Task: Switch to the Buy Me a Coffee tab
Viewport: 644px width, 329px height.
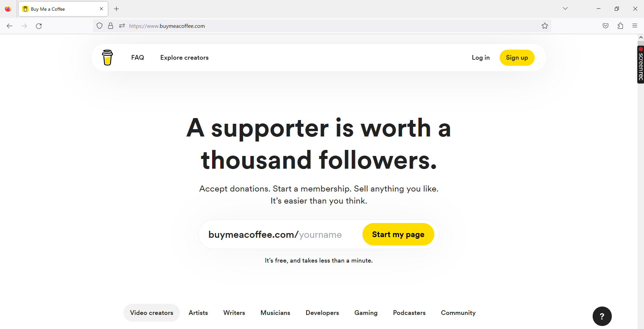Action: [54, 9]
